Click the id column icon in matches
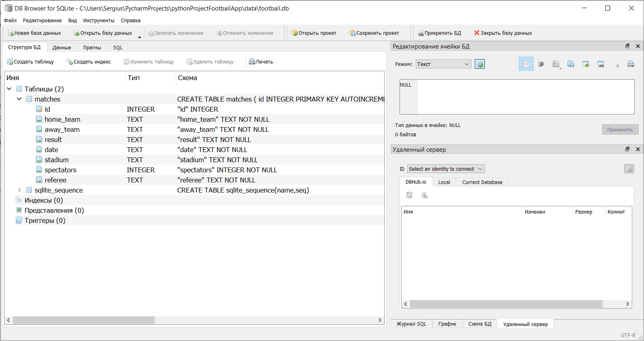 click(x=39, y=109)
